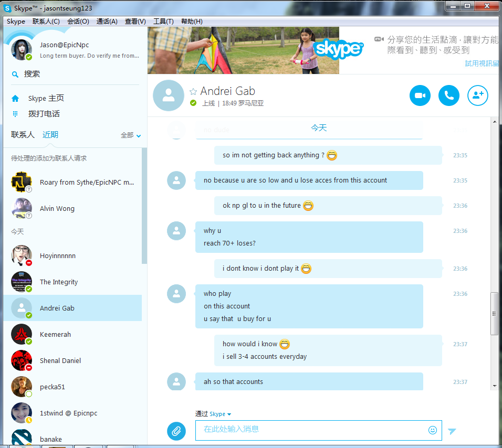Open the 通过 Skype send-via dropdown
502x448 pixels.
pos(213,414)
